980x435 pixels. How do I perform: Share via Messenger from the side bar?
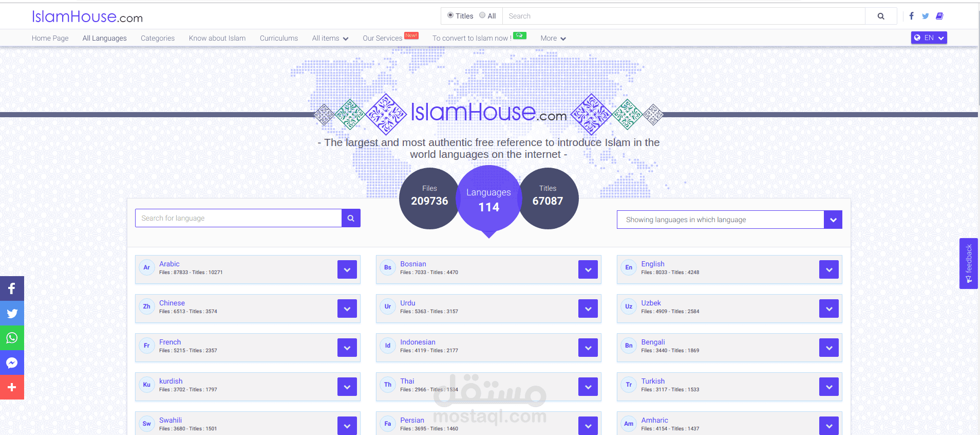[x=12, y=362]
